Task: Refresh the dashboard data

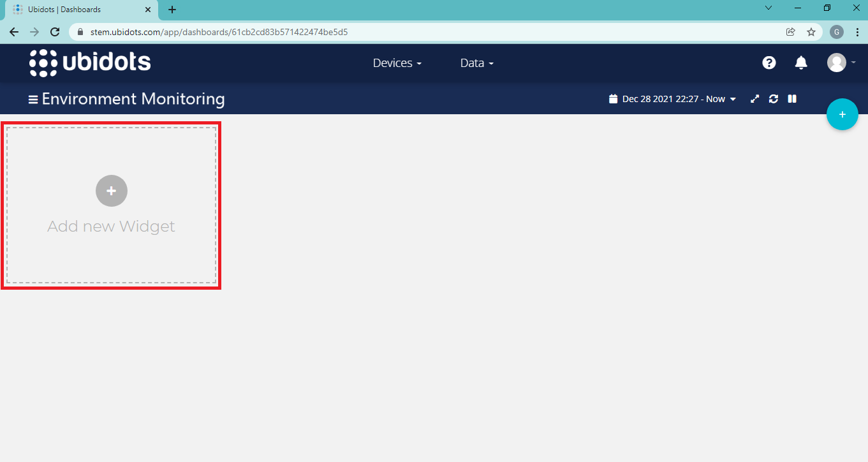Action: (774, 99)
